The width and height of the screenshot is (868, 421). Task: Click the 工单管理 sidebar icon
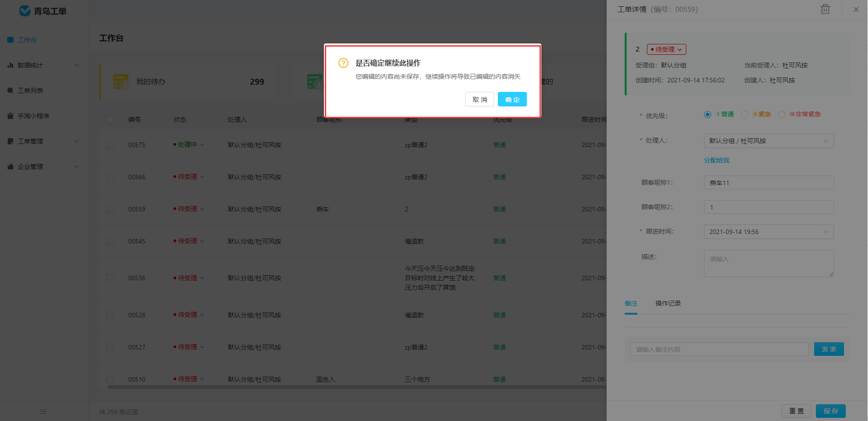10,141
